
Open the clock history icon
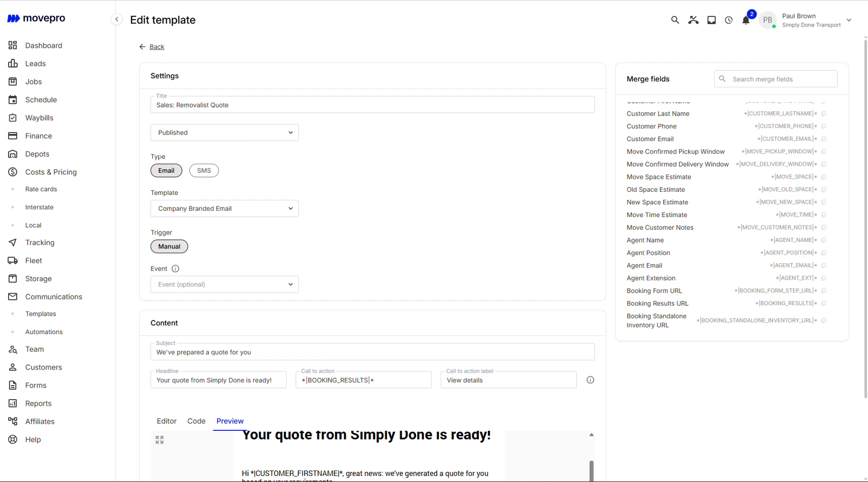(728, 20)
